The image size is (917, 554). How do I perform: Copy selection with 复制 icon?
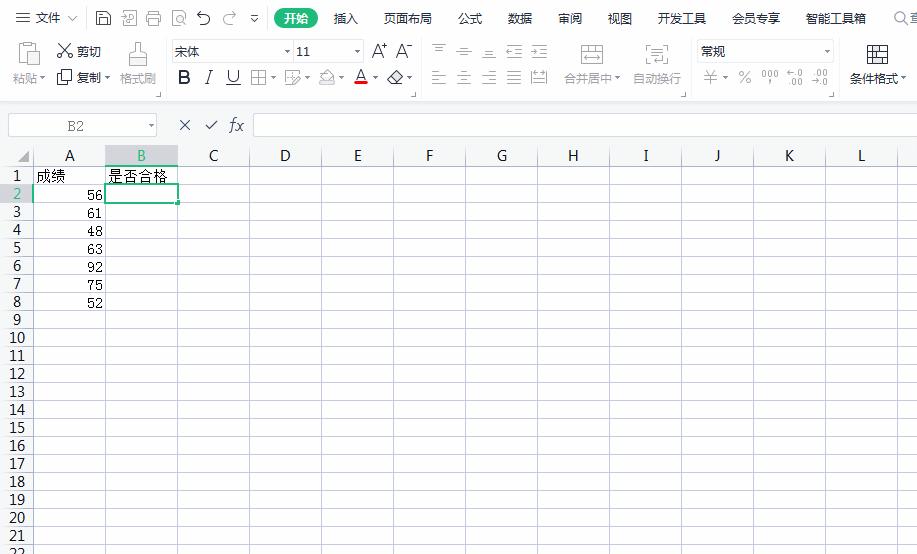(64, 77)
